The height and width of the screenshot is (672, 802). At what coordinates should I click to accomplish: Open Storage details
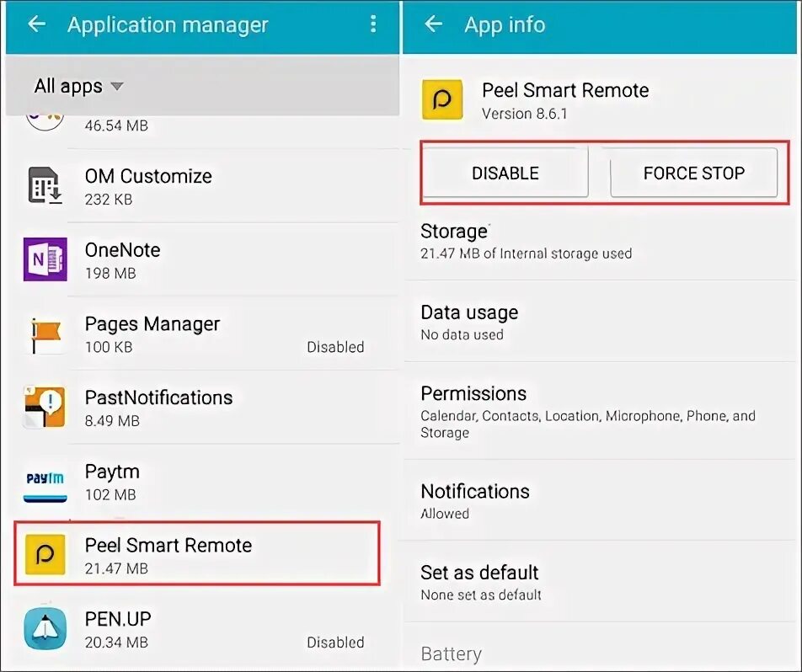coord(600,243)
